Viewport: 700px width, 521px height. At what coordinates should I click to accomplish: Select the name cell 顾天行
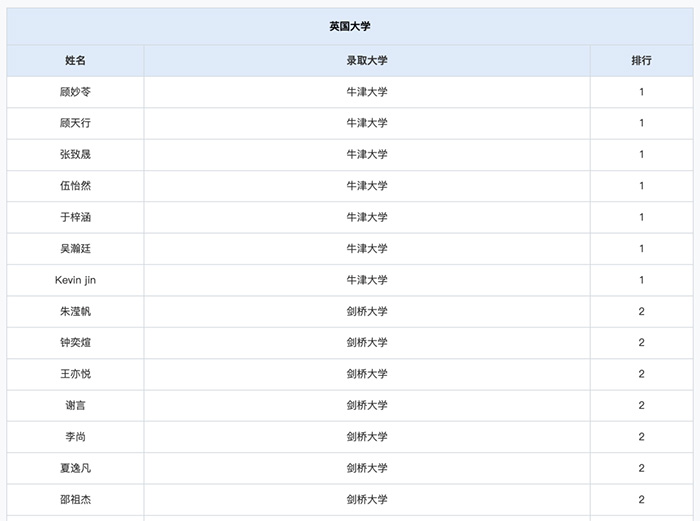click(76, 123)
